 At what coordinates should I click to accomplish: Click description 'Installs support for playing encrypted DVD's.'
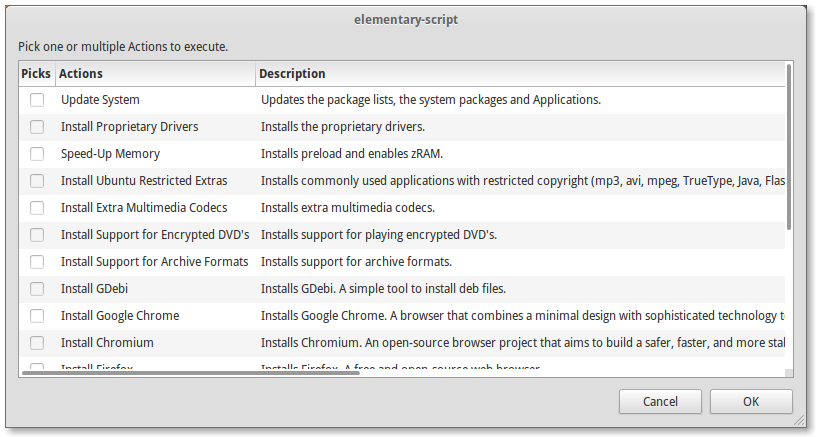379,235
